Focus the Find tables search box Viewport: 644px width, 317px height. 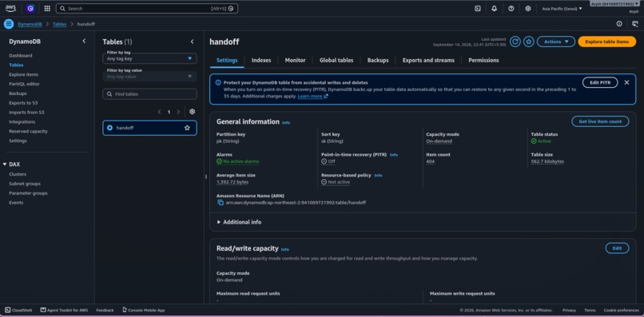149,94
